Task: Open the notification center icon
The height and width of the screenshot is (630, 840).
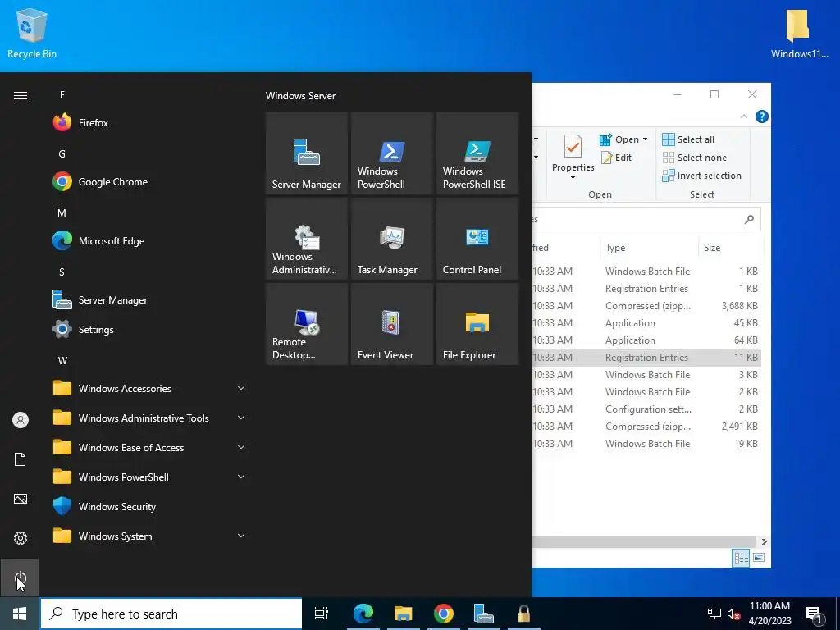Action: (x=815, y=614)
